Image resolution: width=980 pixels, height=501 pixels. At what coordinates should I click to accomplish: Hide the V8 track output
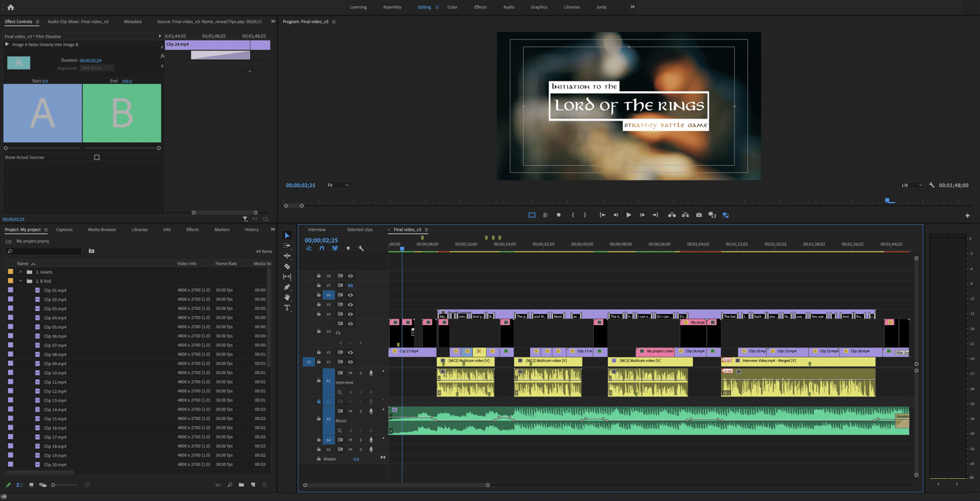(x=350, y=276)
